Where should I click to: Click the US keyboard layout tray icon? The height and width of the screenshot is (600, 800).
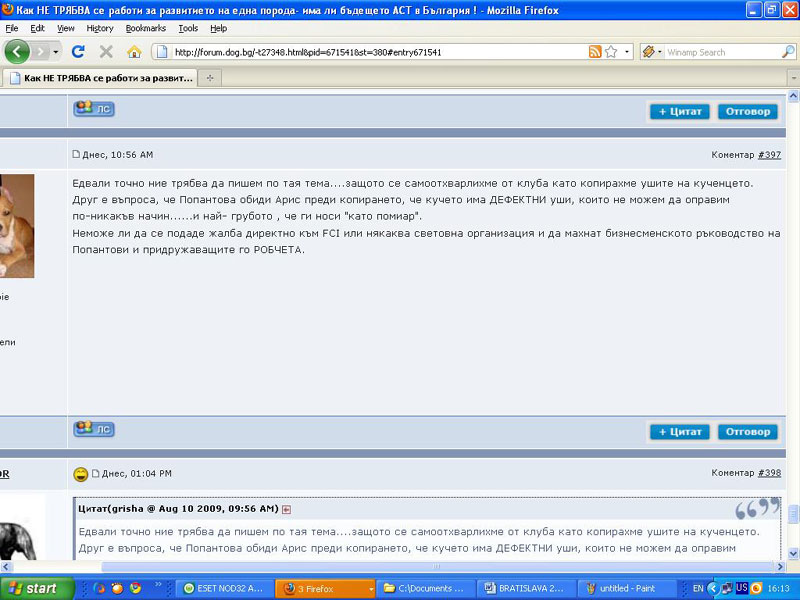coord(742,588)
